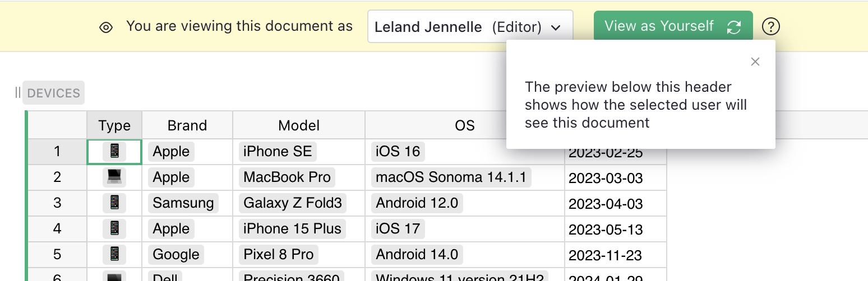Click the Samsung brand cell
This screenshot has width=868, height=281.
183,203
